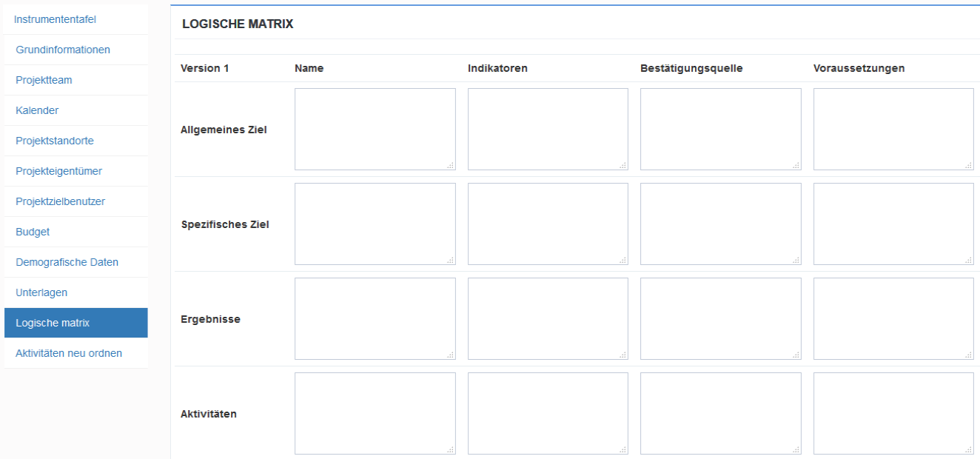Click the Ergebnisse row label

210,319
